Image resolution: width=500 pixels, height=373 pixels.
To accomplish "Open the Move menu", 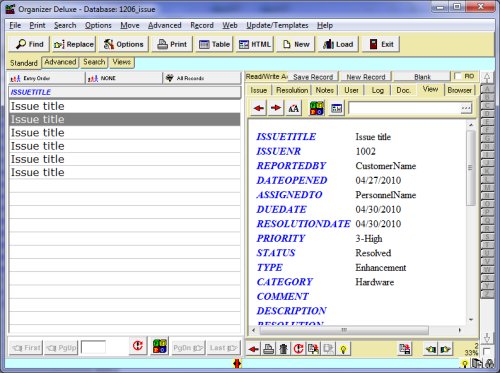I will [x=130, y=25].
